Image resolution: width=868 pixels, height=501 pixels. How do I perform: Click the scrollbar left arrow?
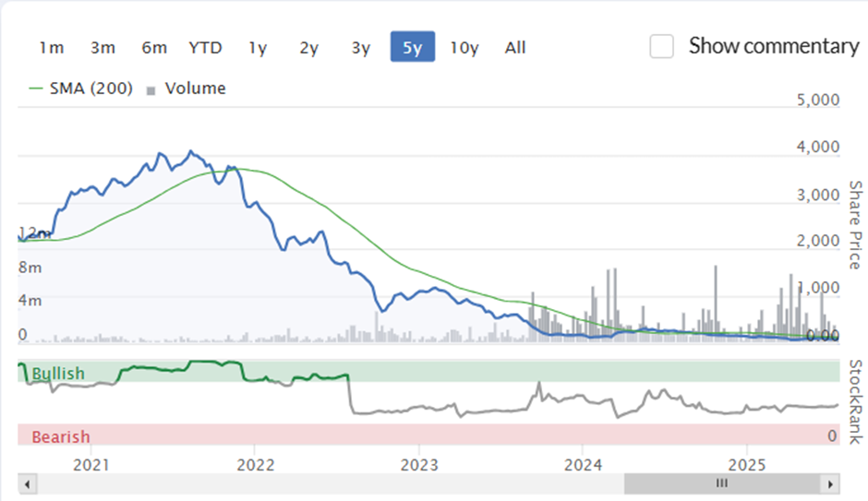(27, 484)
